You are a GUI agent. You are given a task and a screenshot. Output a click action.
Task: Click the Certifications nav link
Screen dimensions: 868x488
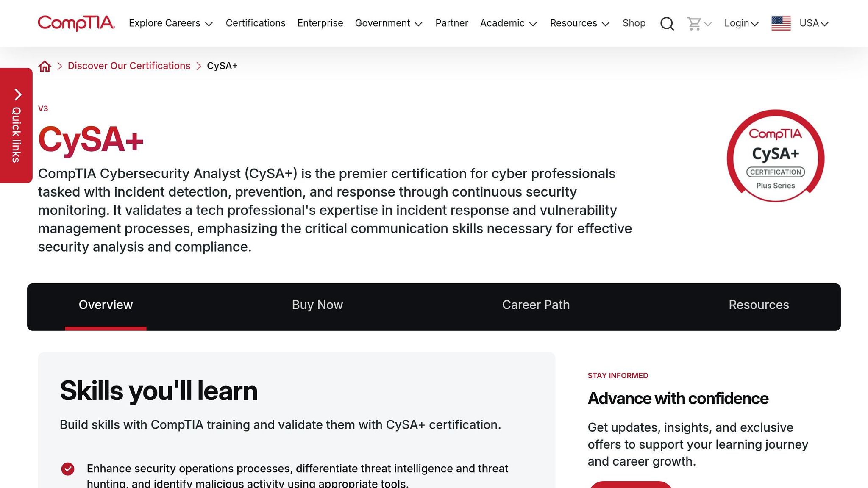click(256, 23)
